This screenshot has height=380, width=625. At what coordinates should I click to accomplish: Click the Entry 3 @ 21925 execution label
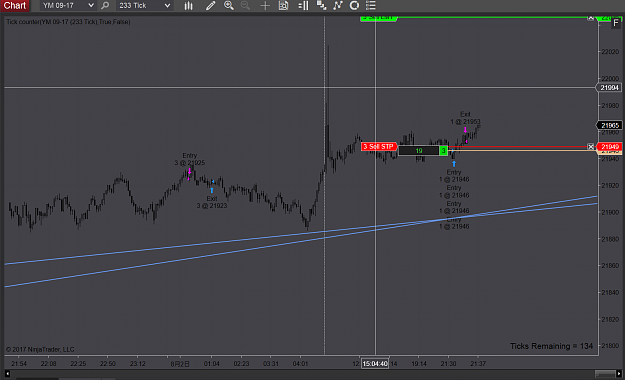click(x=190, y=159)
